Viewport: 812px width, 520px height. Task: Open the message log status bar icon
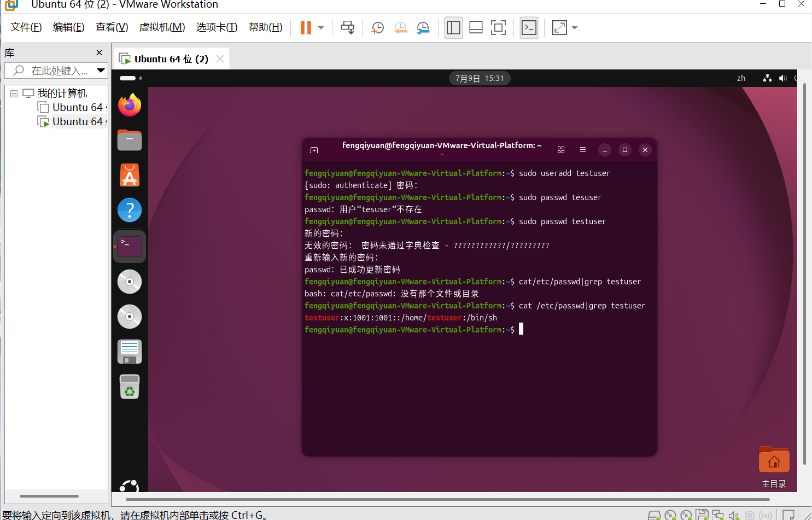coord(788,515)
